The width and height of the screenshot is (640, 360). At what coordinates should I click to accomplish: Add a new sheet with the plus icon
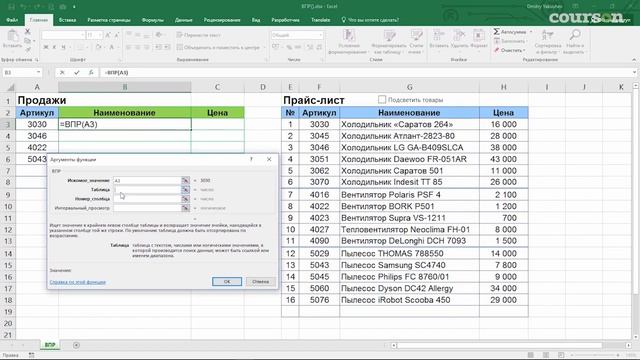76,345
